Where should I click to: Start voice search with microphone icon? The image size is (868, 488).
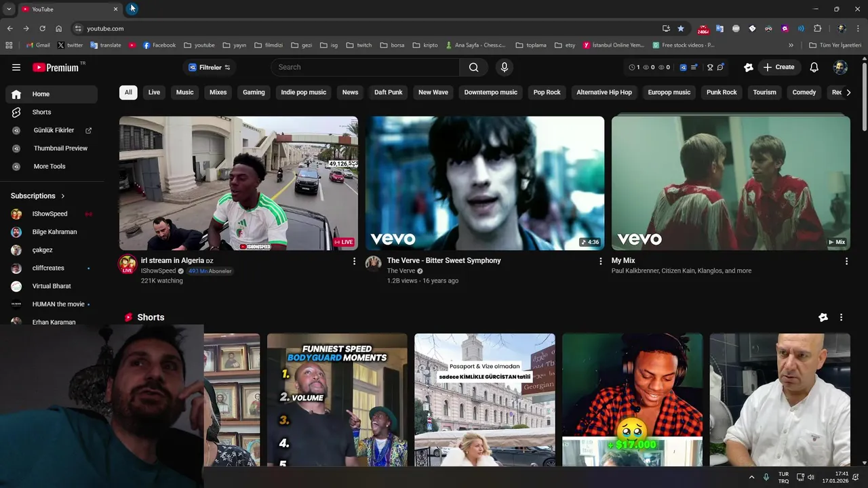(504, 67)
